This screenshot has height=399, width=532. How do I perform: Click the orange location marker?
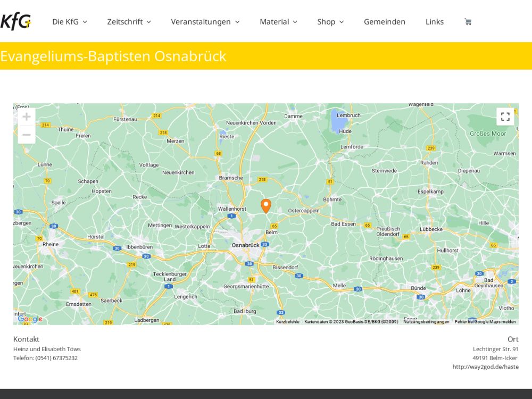(265, 206)
